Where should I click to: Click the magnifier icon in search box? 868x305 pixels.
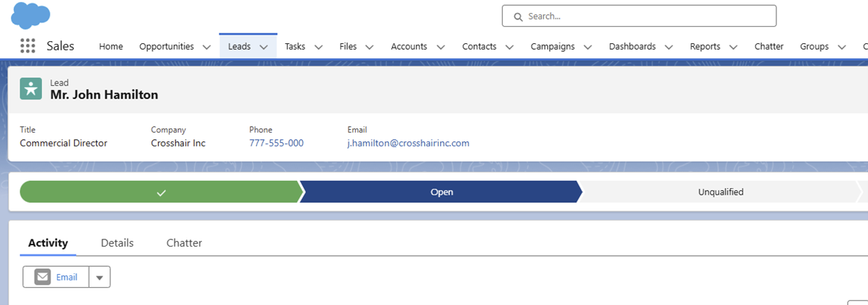pyautogui.click(x=517, y=16)
